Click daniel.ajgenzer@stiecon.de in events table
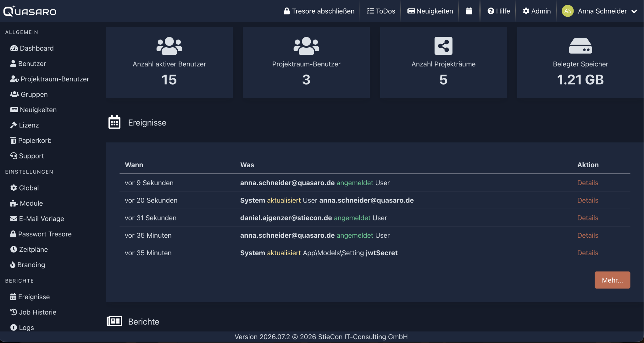 pos(286,218)
